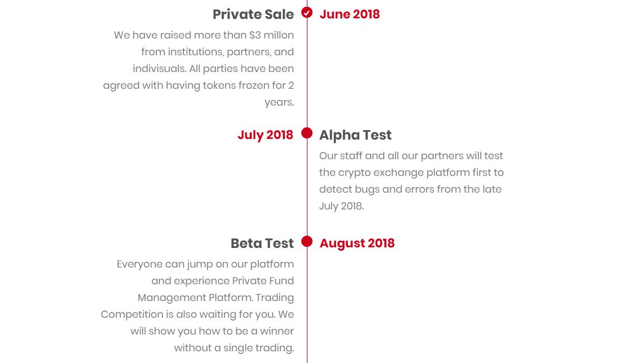Click the Alpha Test description paragraph
Image resolution: width=644 pixels, height=363 pixels.
coord(411,181)
